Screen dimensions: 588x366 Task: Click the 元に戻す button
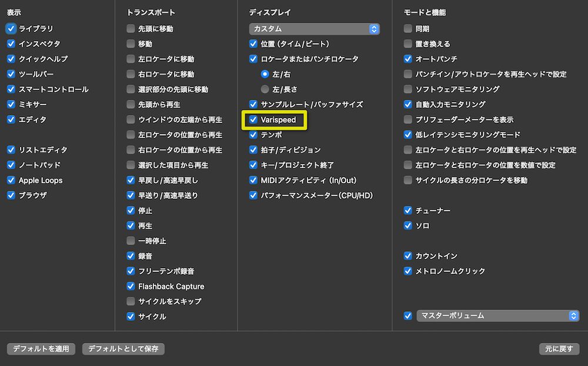[x=559, y=348]
